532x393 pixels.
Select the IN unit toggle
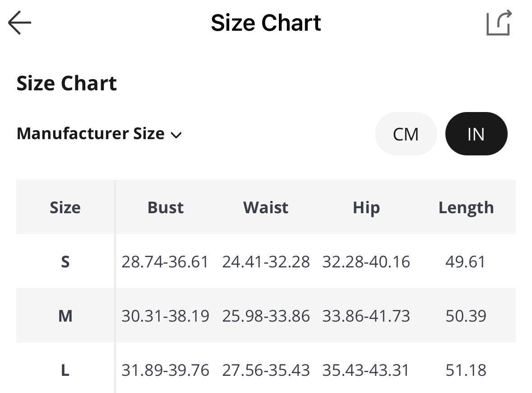[476, 134]
